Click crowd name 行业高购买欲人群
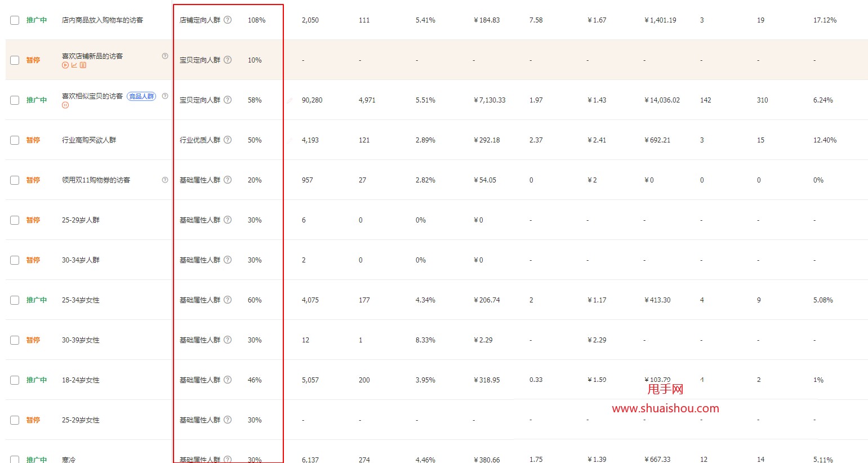868x463 pixels. 89,140
